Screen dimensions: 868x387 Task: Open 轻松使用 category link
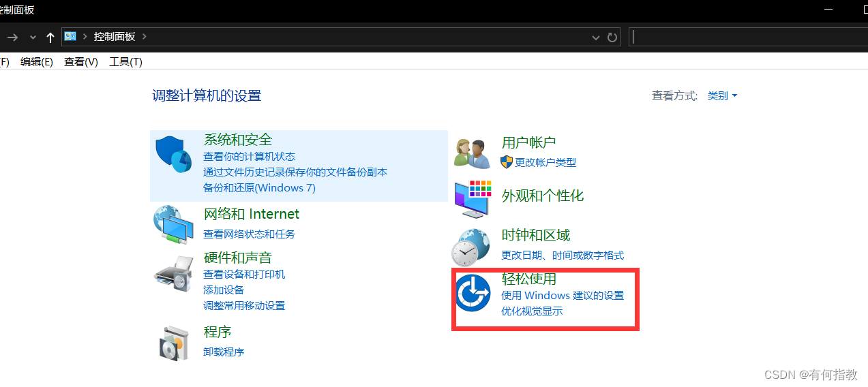pos(529,279)
